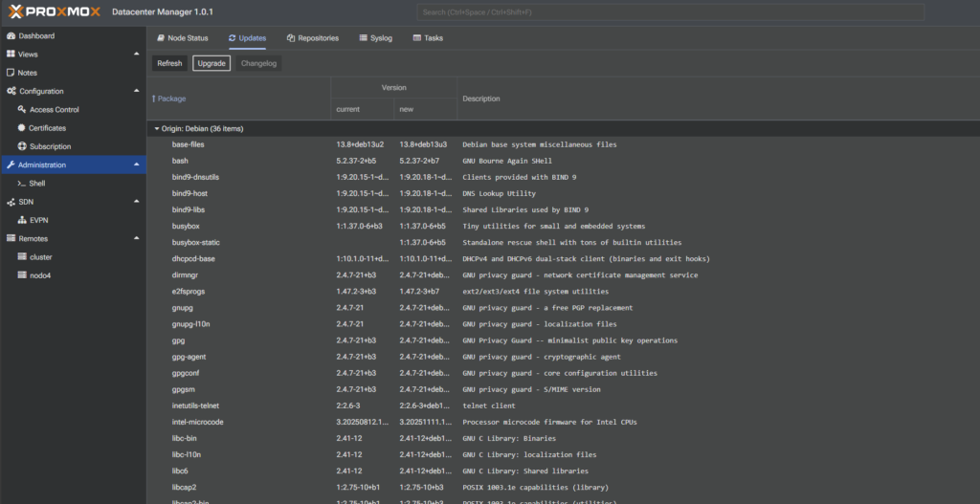The image size is (980, 504).
Task: Select the base-files package row
Action: (x=563, y=144)
